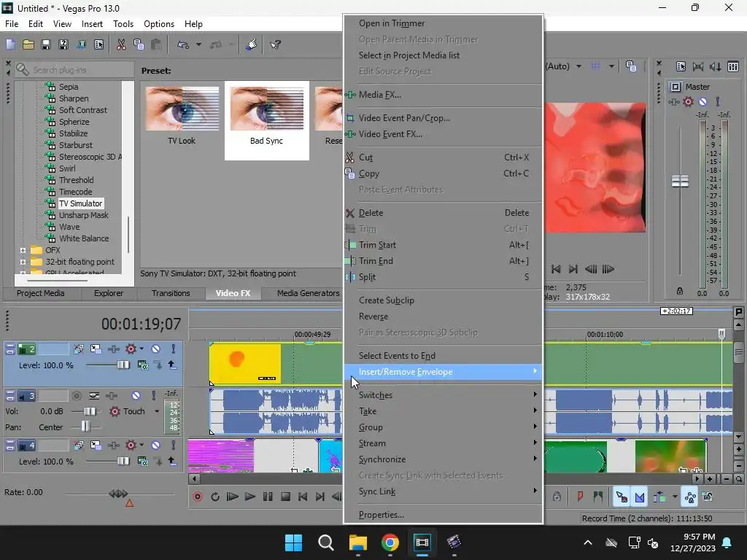Open automation settings dropdown arrow on track 2
Image resolution: width=747 pixels, height=560 pixels.
[142, 349]
